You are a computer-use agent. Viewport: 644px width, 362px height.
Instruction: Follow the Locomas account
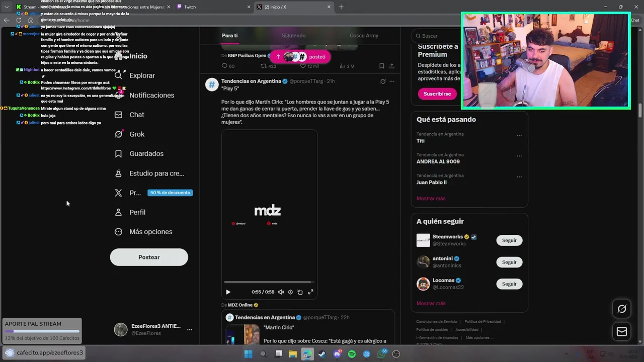[x=509, y=284]
